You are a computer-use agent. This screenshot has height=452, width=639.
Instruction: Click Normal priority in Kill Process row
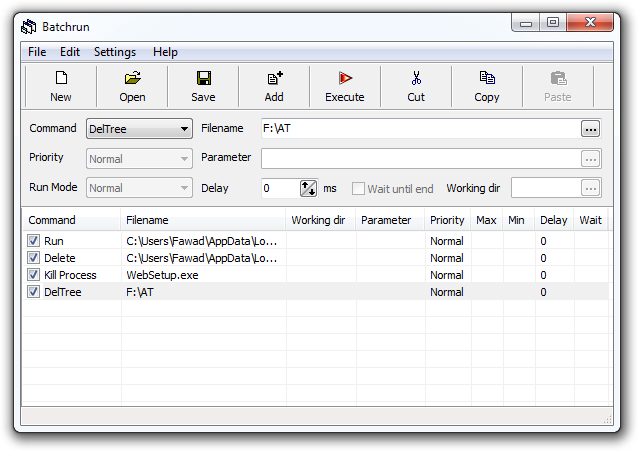(x=447, y=275)
